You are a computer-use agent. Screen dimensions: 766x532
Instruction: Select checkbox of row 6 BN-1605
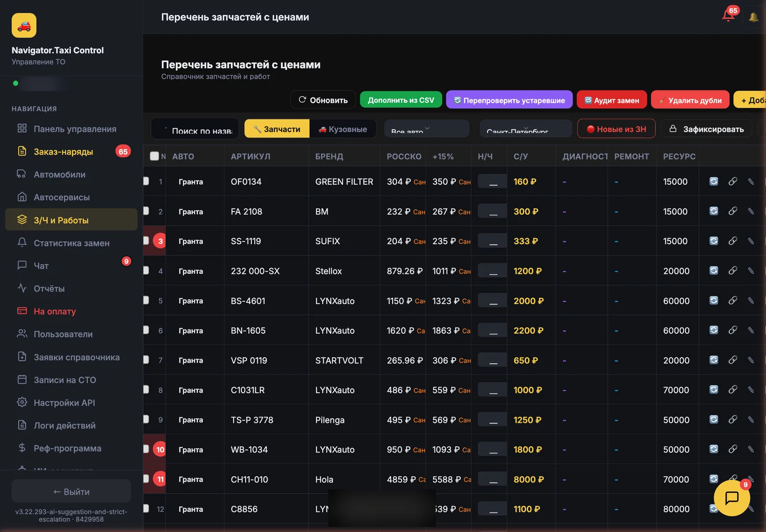click(146, 330)
